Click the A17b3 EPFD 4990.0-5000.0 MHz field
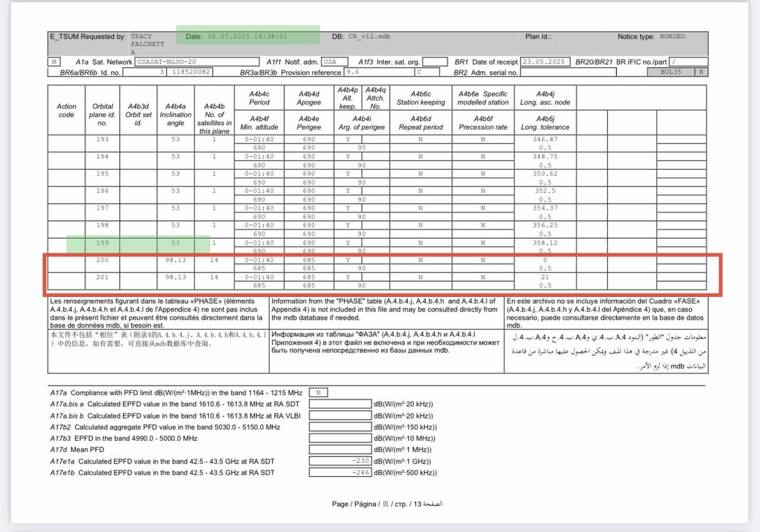760x532 pixels. 341,438
